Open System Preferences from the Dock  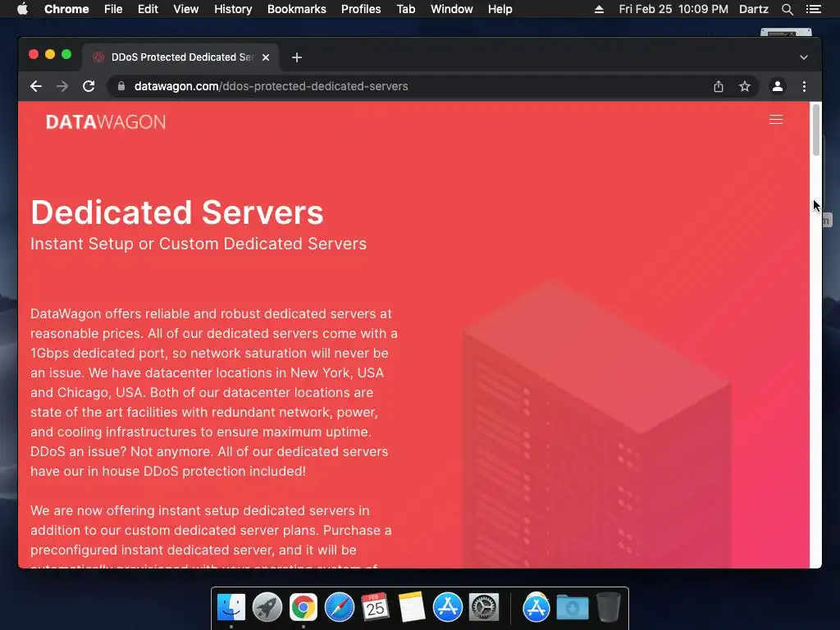coord(484,608)
